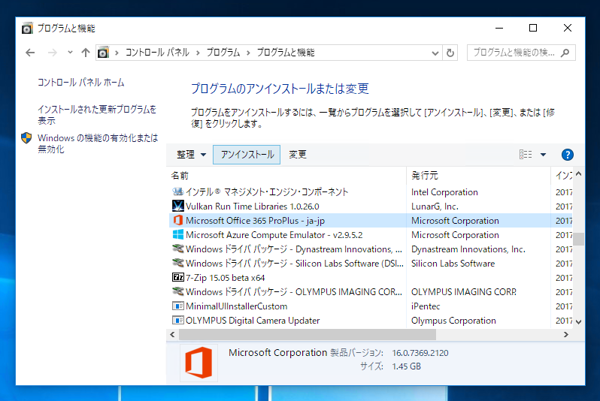Select インテル マネジメント・エンジン・コンポーネント row
This screenshot has width=600, height=401.
point(370,192)
